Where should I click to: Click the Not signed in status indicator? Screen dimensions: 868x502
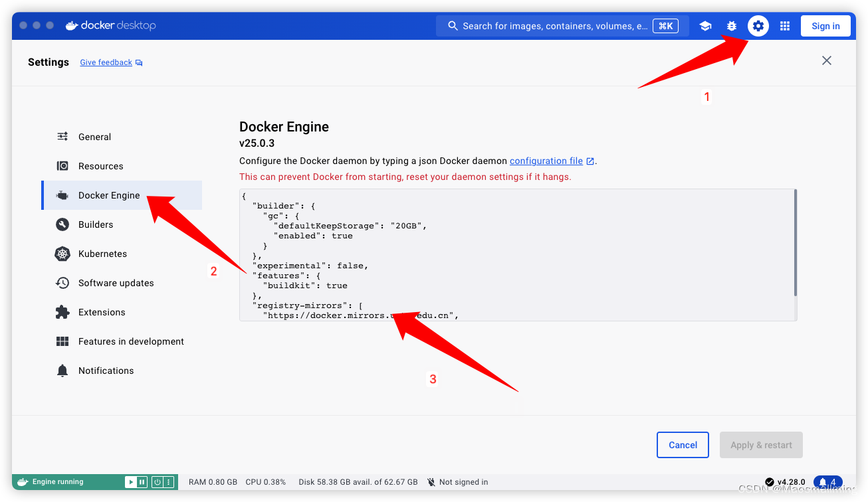coord(458,482)
